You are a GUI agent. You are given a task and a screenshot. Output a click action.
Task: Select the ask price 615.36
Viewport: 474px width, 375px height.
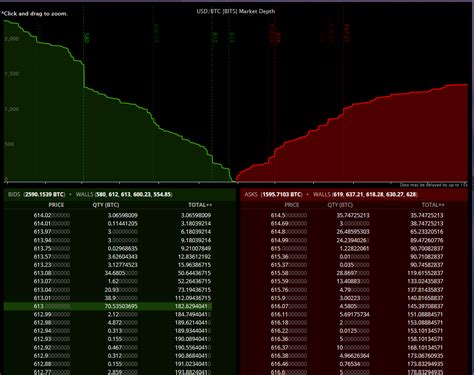[x=289, y=257]
